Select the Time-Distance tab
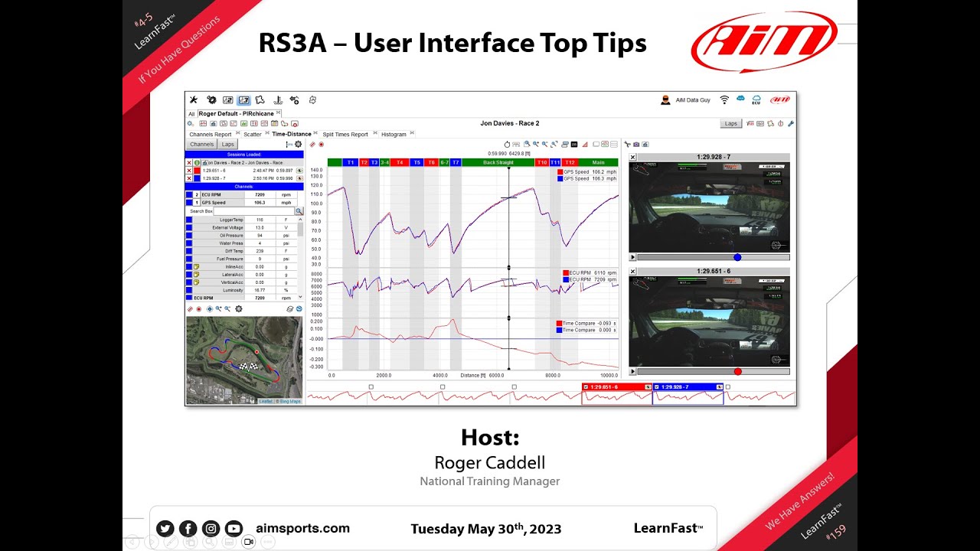This screenshot has width=980, height=551. (x=292, y=135)
